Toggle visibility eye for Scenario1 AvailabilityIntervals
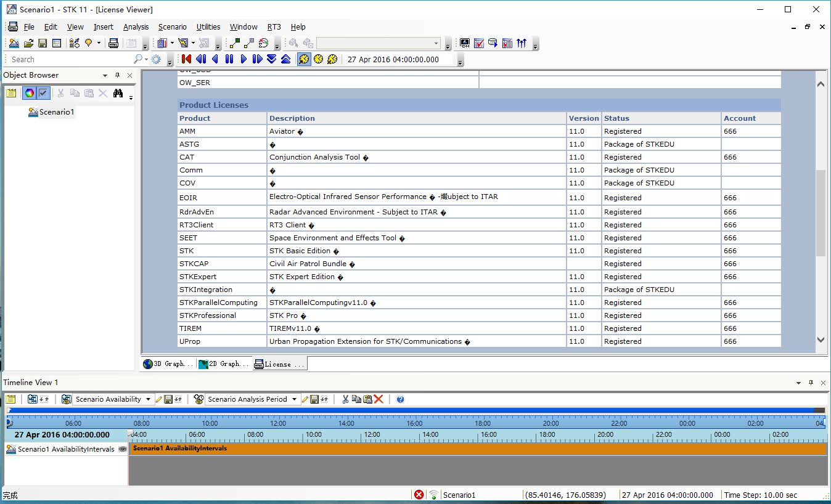The width and height of the screenshot is (831, 504). tap(122, 449)
